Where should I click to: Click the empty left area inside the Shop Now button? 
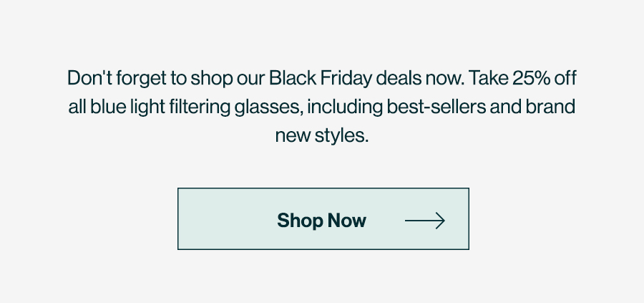pyautogui.click(x=227, y=218)
